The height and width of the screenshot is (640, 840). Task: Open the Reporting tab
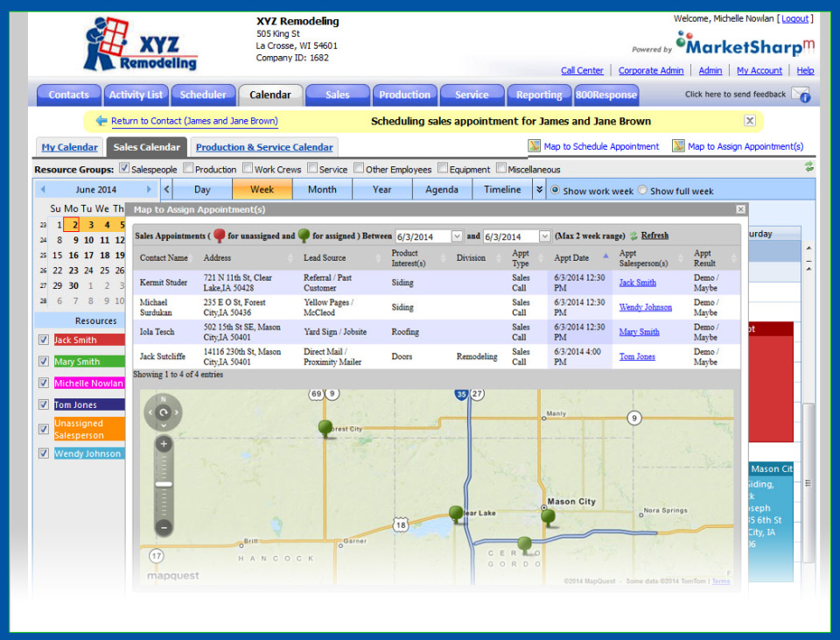539,95
